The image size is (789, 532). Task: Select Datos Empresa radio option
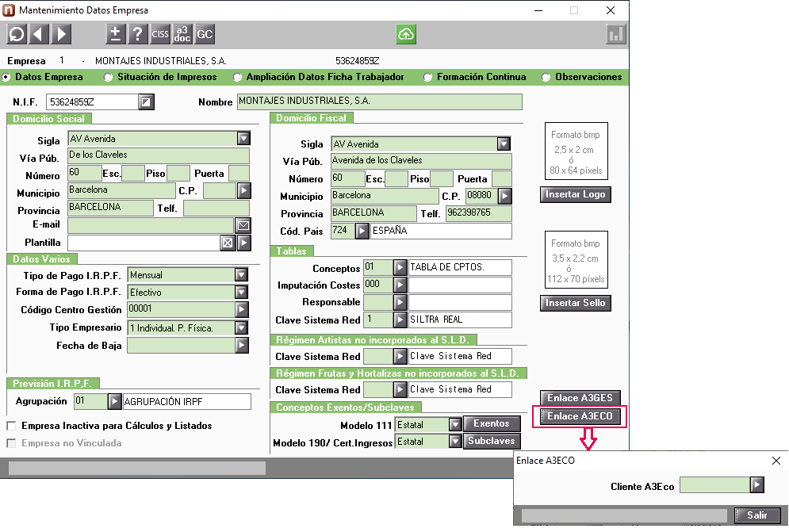pos(6,77)
